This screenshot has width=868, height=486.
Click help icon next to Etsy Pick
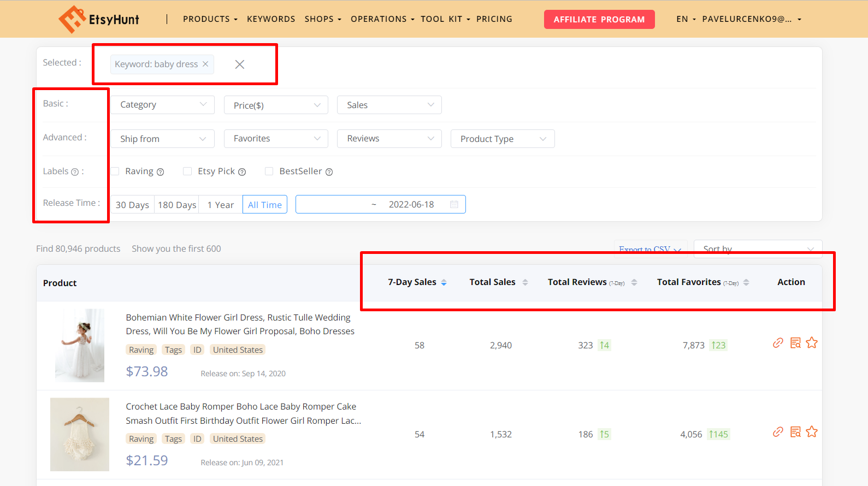coord(242,172)
